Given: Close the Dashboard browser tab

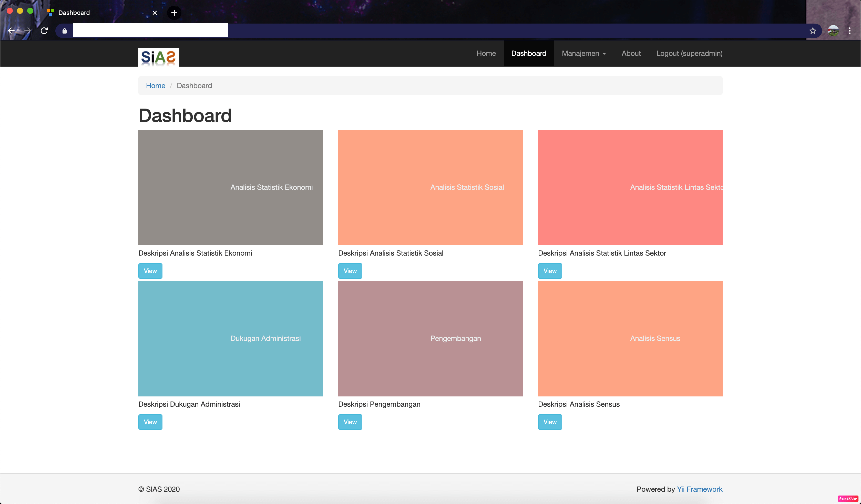Looking at the screenshot, I should coord(155,13).
